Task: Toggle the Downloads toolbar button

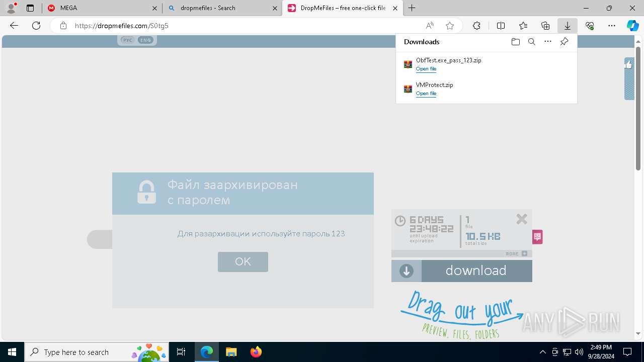Action: pyautogui.click(x=568, y=26)
